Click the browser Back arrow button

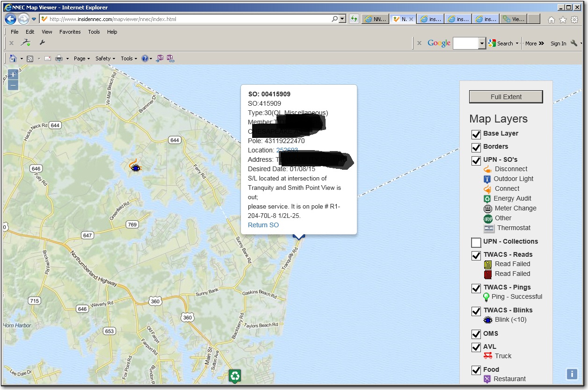(x=10, y=19)
